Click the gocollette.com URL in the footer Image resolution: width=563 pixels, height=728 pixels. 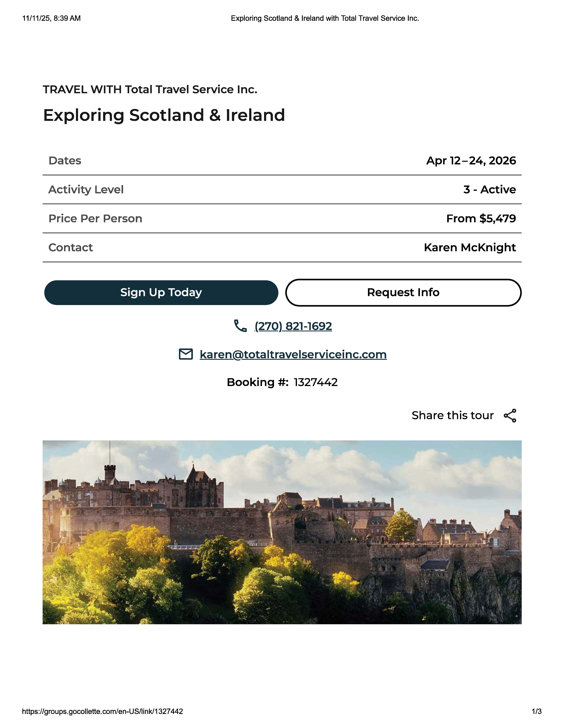click(x=102, y=711)
